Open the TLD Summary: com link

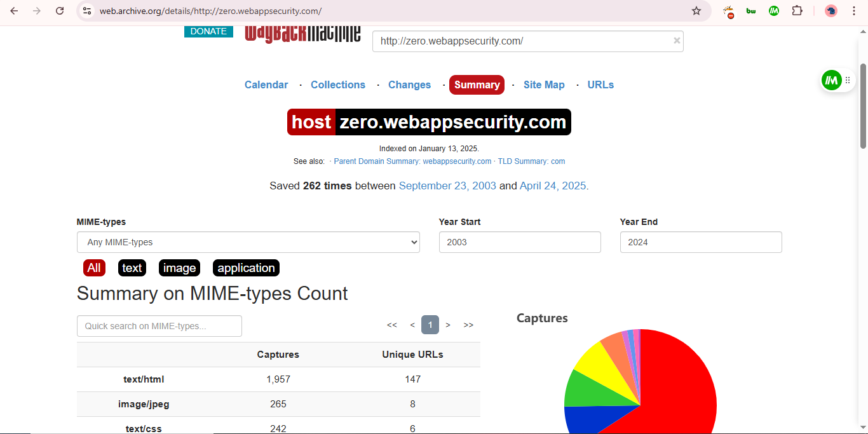(x=531, y=161)
